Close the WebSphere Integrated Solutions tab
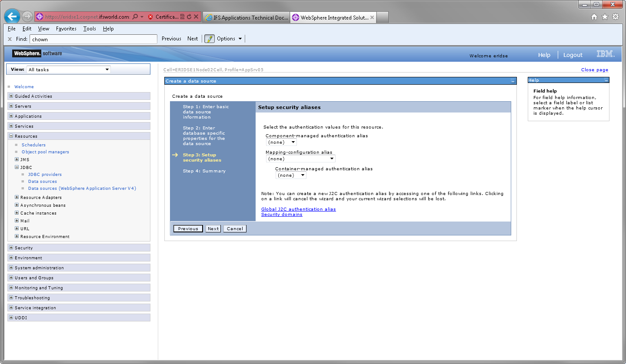The image size is (626, 364). click(x=372, y=17)
